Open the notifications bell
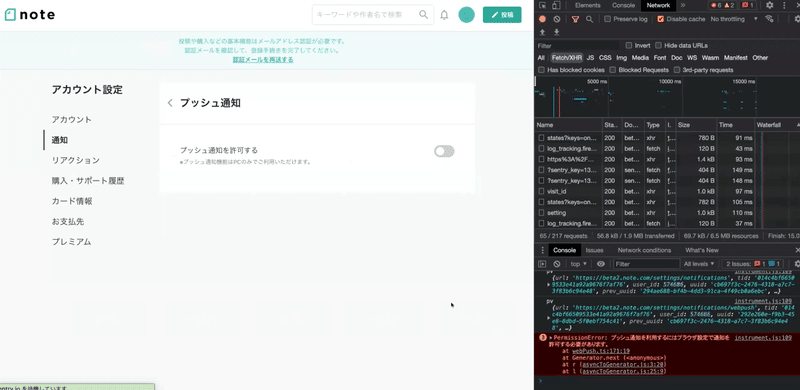 (444, 15)
